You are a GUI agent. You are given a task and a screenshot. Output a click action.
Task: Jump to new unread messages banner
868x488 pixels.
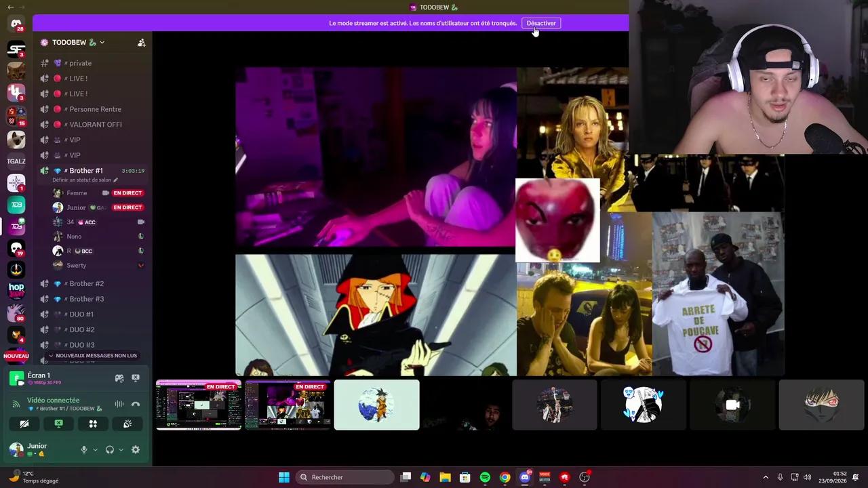pos(93,356)
